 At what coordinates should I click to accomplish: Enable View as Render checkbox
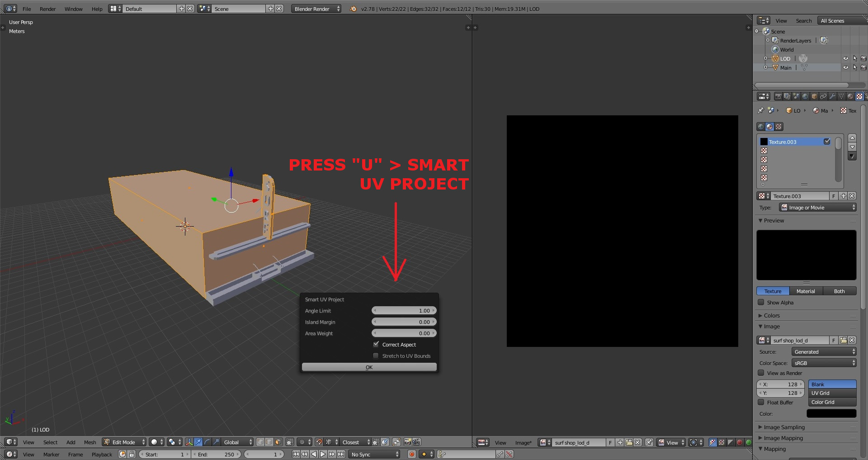(x=761, y=373)
